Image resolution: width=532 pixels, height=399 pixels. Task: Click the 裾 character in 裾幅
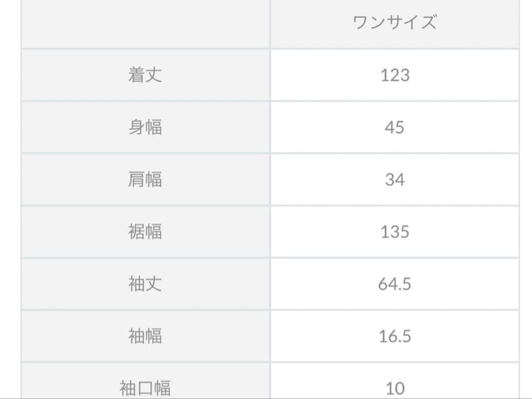(136, 232)
